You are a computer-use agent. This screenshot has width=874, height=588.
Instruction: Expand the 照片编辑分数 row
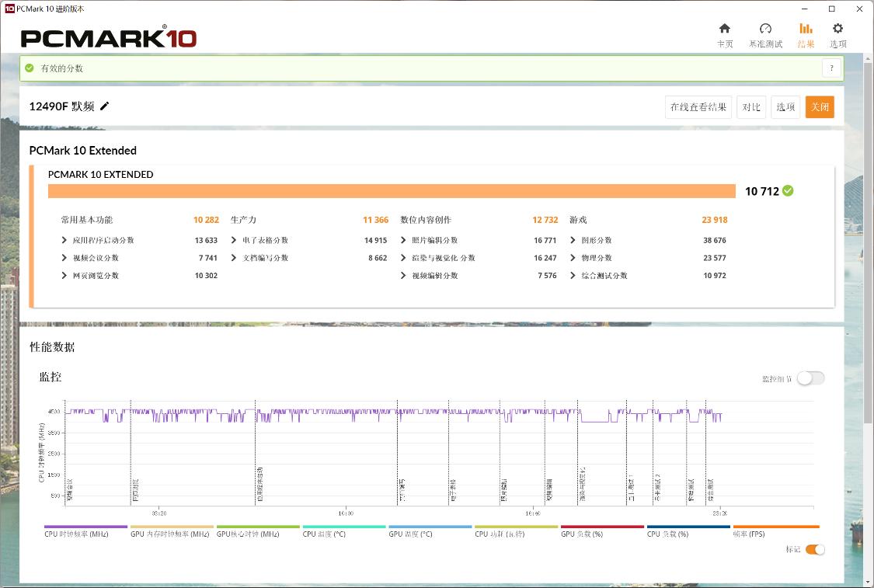403,241
